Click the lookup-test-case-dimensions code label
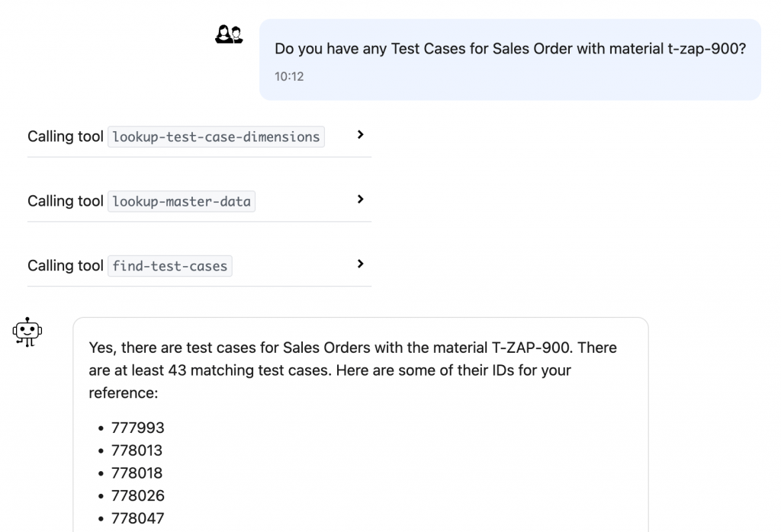The height and width of the screenshot is (532, 781). pyautogui.click(x=216, y=137)
